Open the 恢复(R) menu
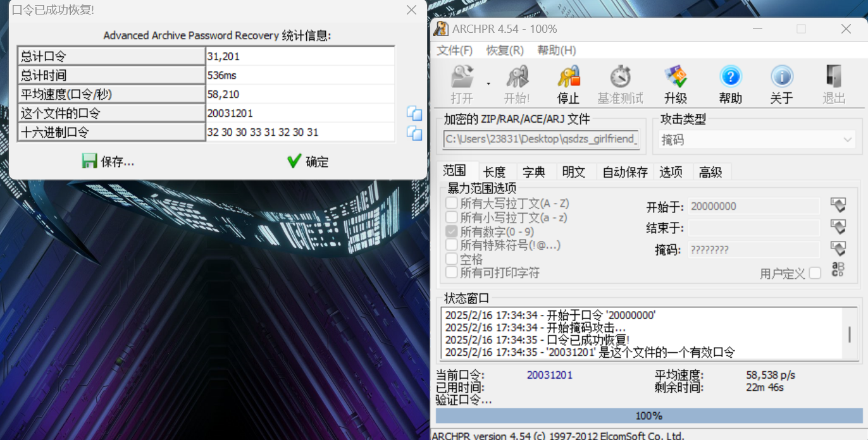This screenshot has width=868, height=440. pyautogui.click(x=505, y=51)
